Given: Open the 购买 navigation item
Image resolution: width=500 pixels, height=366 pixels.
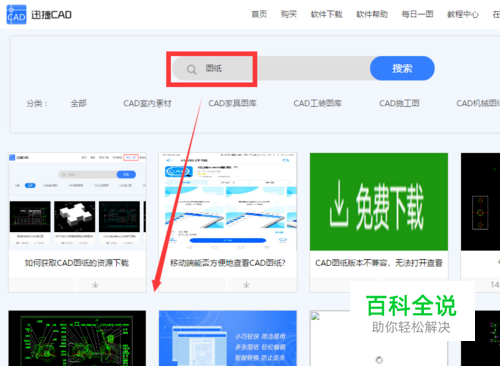Looking at the screenshot, I should (289, 14).
